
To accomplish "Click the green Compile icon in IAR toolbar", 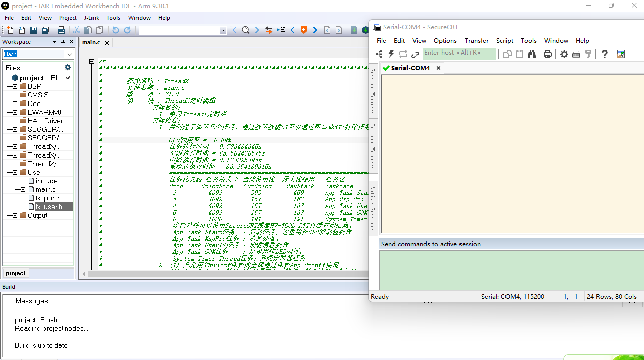I will point(354,30).
